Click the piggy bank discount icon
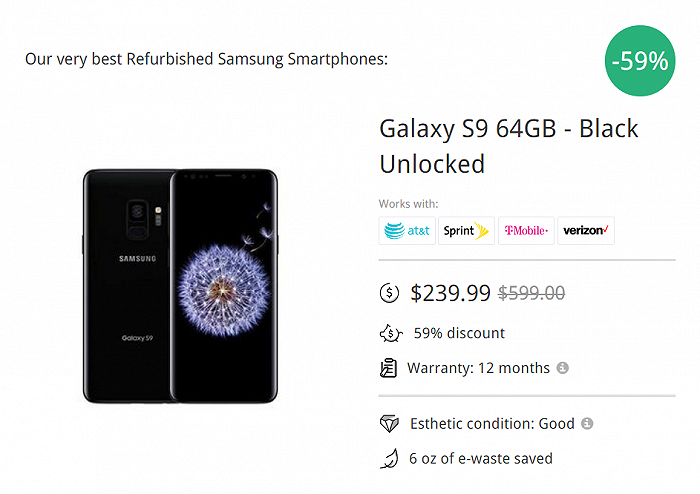The image size is (700, 494). pyautogui.click(x=390, y=334)
